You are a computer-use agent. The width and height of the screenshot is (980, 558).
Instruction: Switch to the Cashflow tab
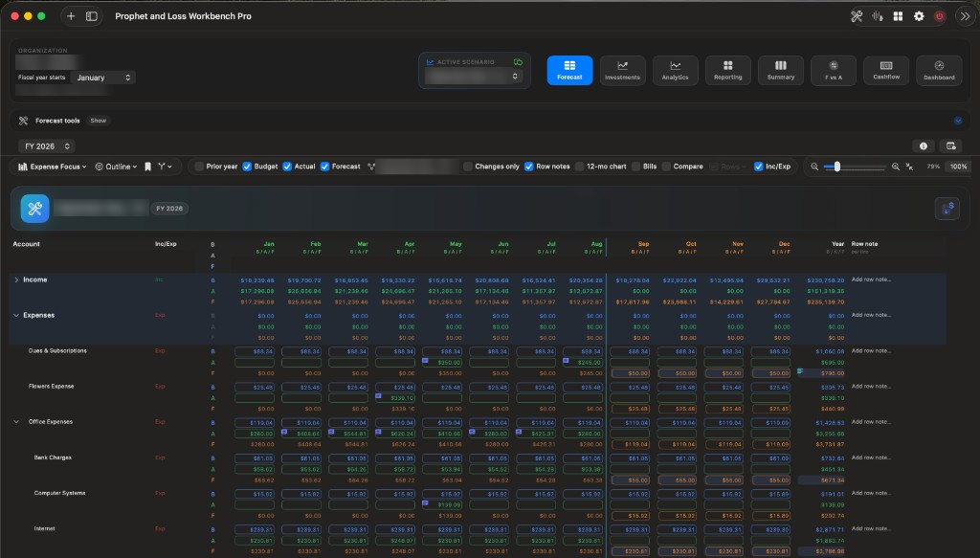click(x=886, y=70)
